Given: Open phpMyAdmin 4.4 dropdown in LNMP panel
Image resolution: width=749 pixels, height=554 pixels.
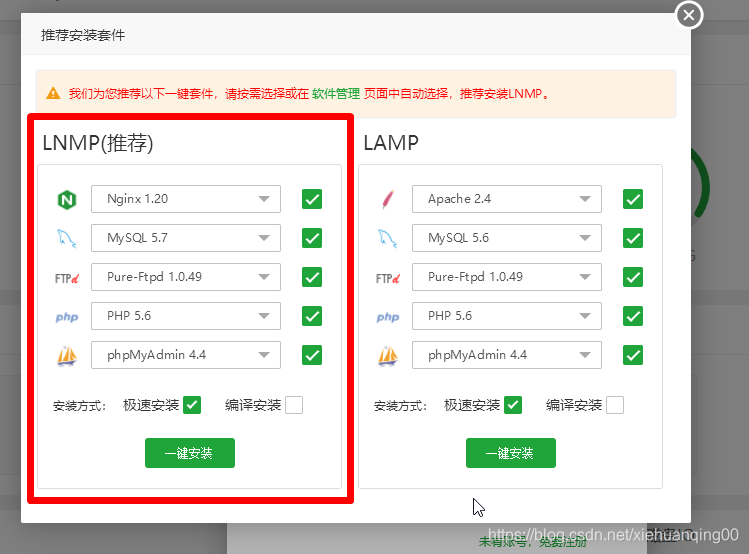Looking at the screenshot, I should pyautogui.click(x=186, y=355).
